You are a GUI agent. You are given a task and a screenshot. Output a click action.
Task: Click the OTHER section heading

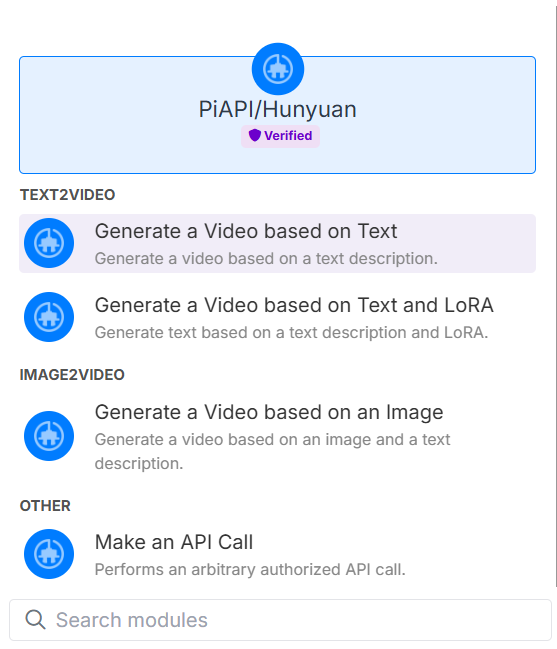[x=45, y=506]
